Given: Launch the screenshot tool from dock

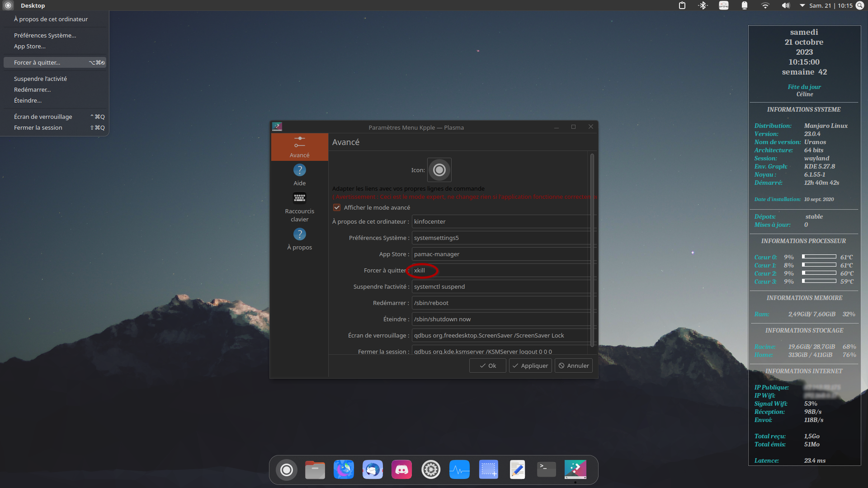Looking at the screenshot, I should tap(489, 470).
